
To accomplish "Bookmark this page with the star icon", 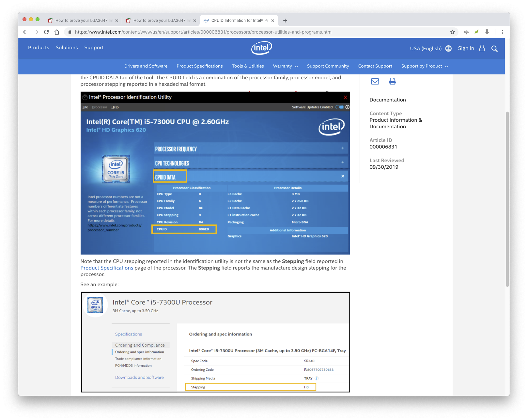I will 452,32.
